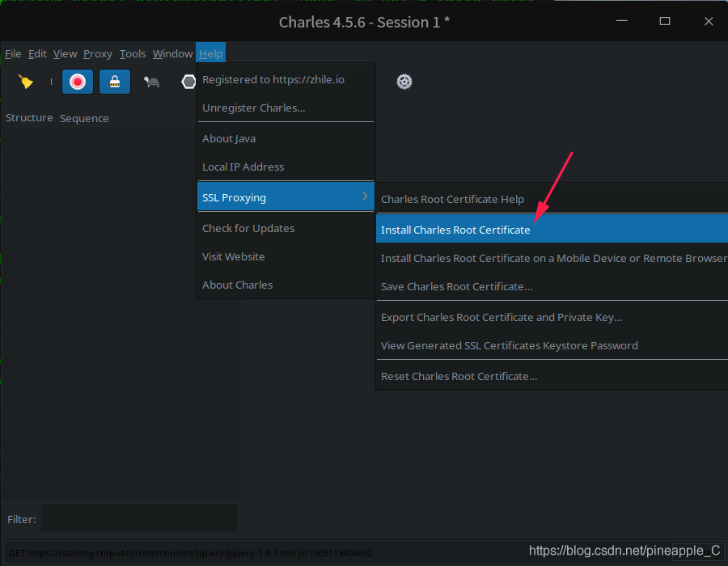This screenshot has height=566, width=728.
Task: Select Check for Updates
Action: (x=248, y=228)
